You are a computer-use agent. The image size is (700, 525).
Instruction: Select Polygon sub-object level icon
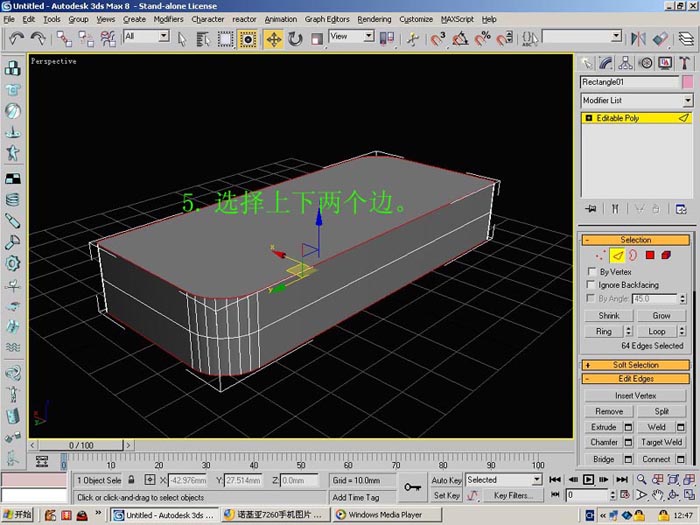click(650, 255)
